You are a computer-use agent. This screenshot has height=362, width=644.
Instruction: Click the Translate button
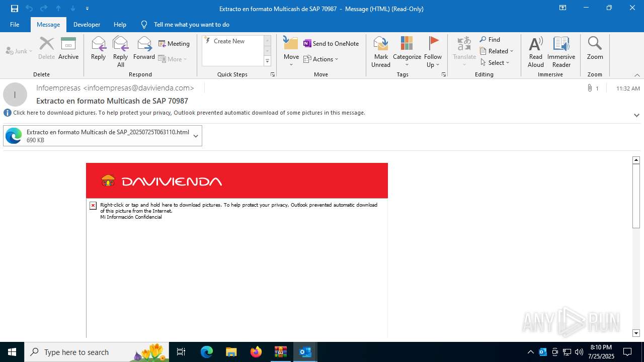point(464,51)
